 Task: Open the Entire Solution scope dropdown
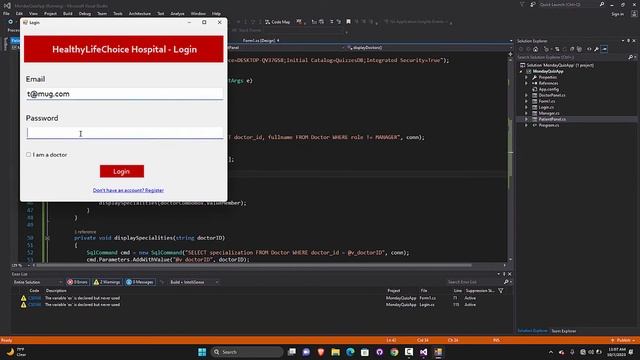(x=37, y=282)
